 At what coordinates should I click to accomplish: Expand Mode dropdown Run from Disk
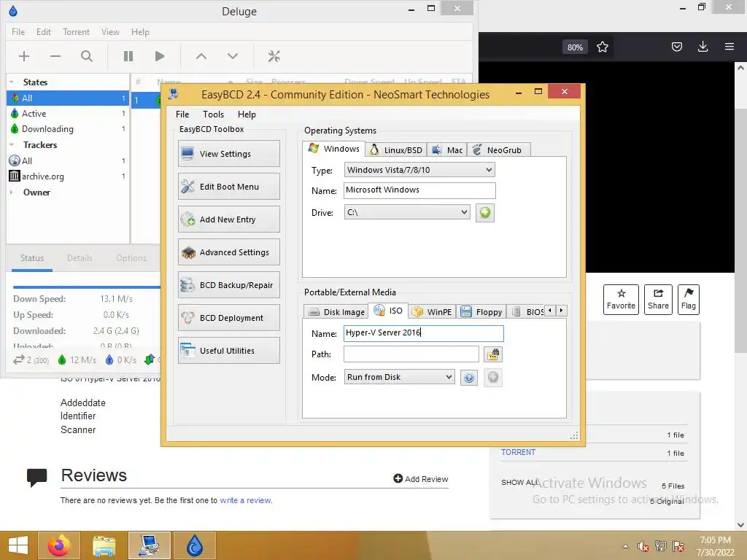(399, 377)
